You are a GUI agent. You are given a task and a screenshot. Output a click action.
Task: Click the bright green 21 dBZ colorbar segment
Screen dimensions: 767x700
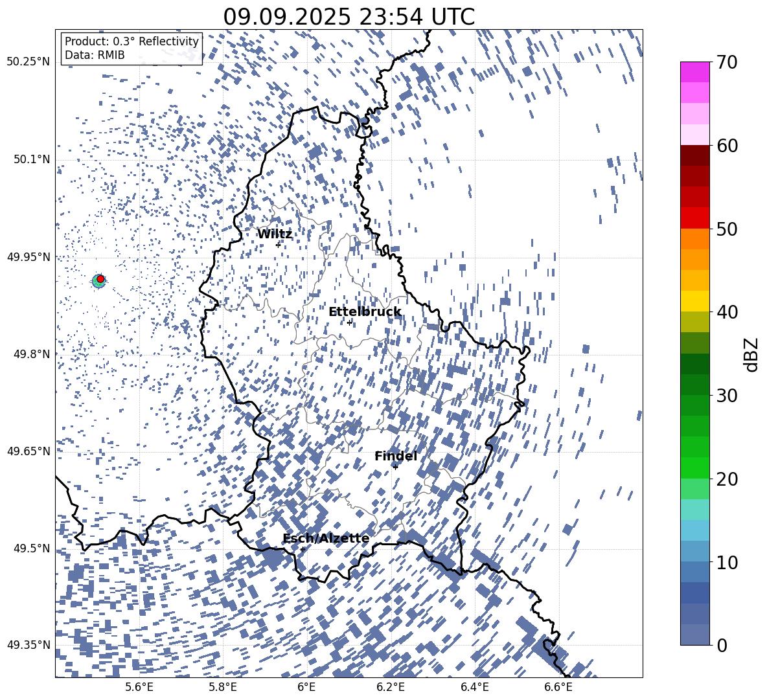click(x=695, y=468)
